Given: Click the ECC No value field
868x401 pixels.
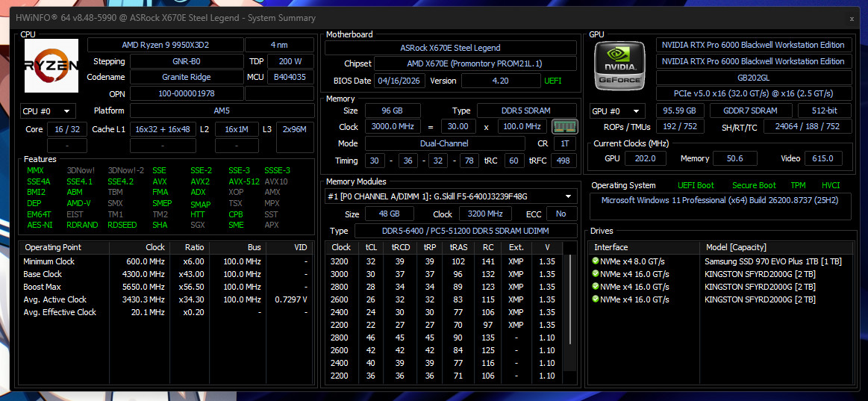Looking at the screenshot, I should [x=561, y=214].
